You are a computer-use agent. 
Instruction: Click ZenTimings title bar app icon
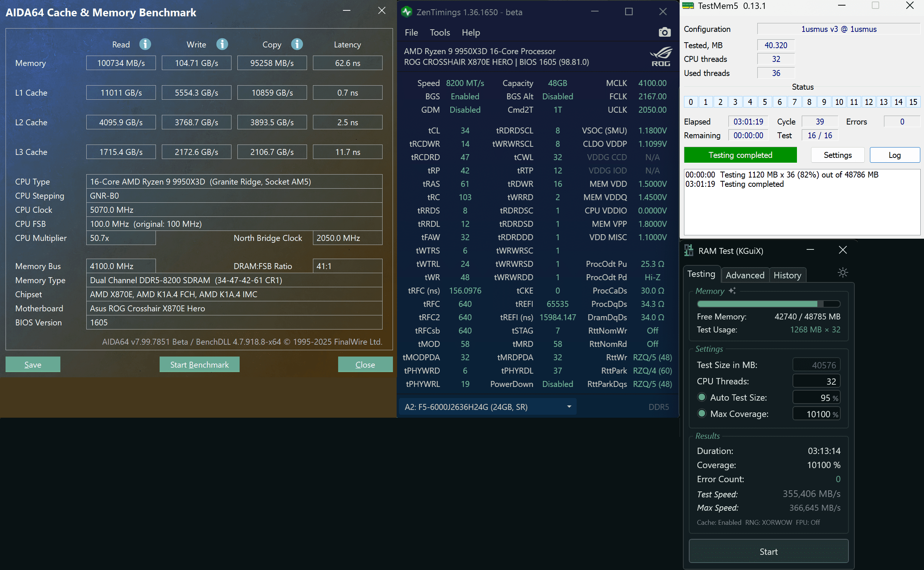coord(406,12)
